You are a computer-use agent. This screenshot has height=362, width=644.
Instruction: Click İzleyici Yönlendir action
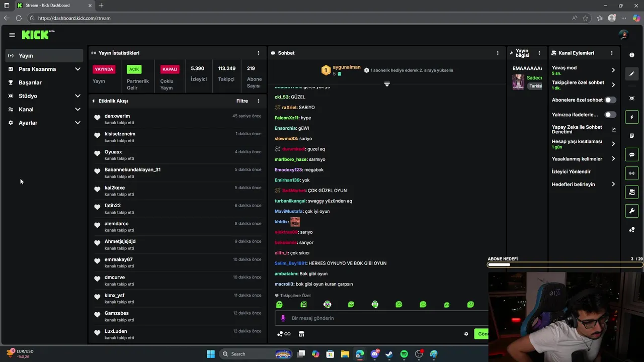(571, 171)
